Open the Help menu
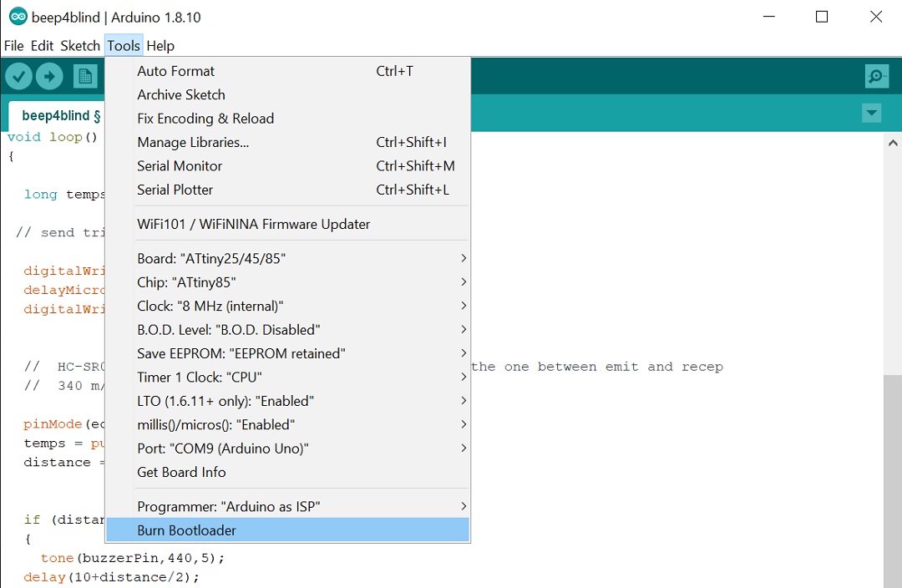Screen dimensions: 902x588 click(160, 46)
